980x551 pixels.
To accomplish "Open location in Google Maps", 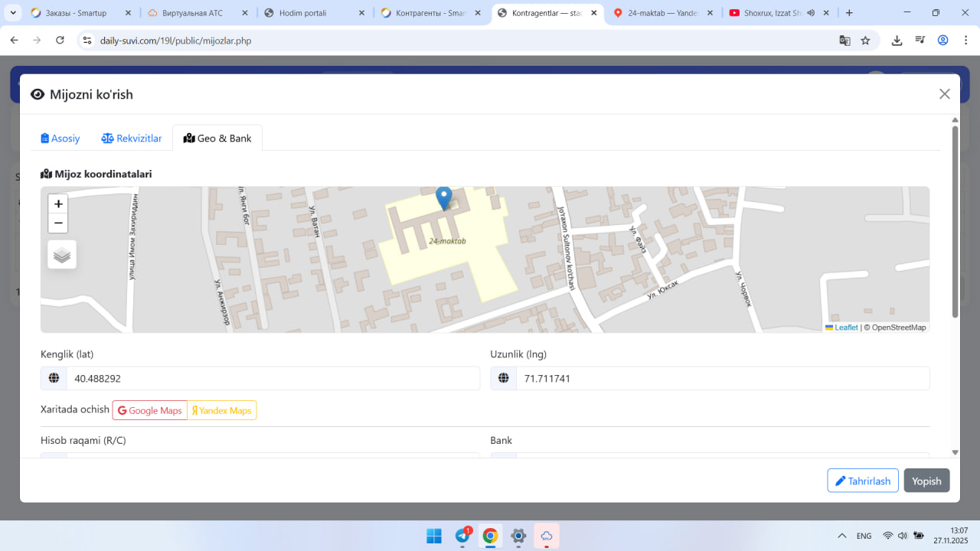I will click(150, 411).
